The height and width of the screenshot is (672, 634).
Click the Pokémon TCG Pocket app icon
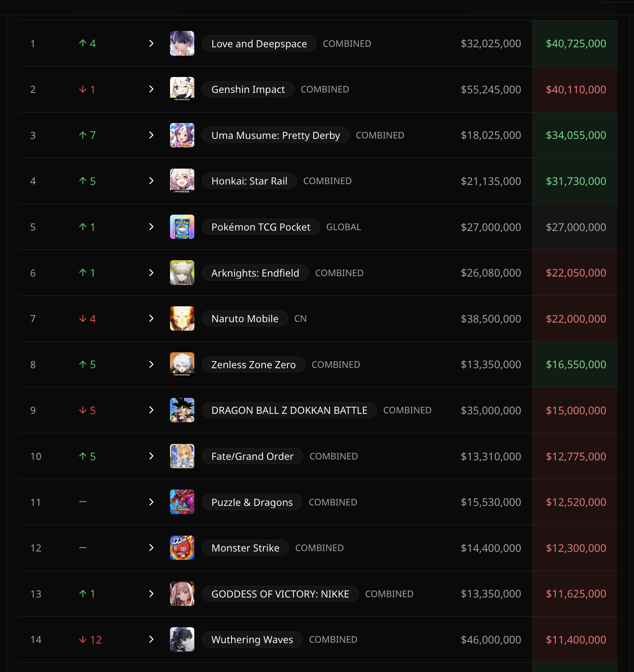pyautogui.click(x=182, y=227)
